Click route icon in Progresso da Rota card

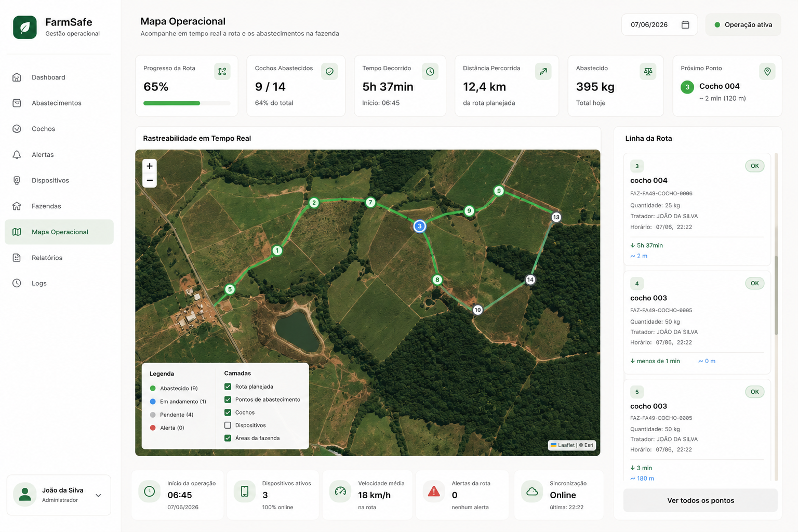pos(222,72)
